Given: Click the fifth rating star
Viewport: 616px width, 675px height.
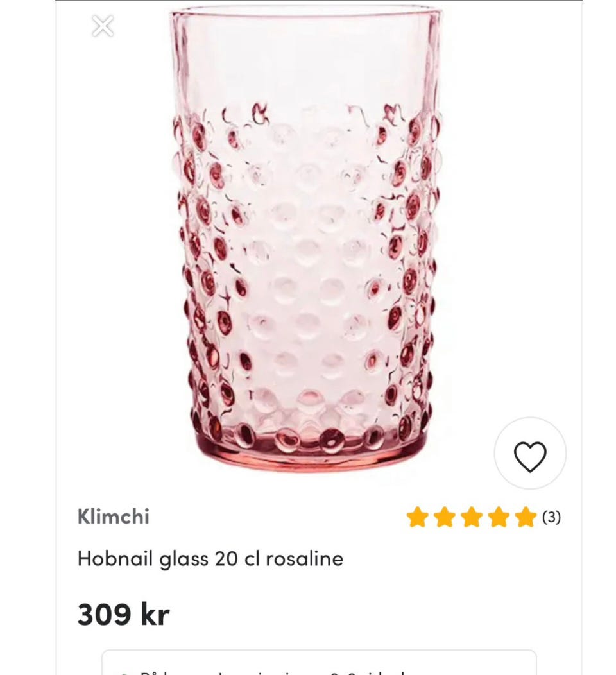Looking at the screenshot, I should [x=525, y=517].
